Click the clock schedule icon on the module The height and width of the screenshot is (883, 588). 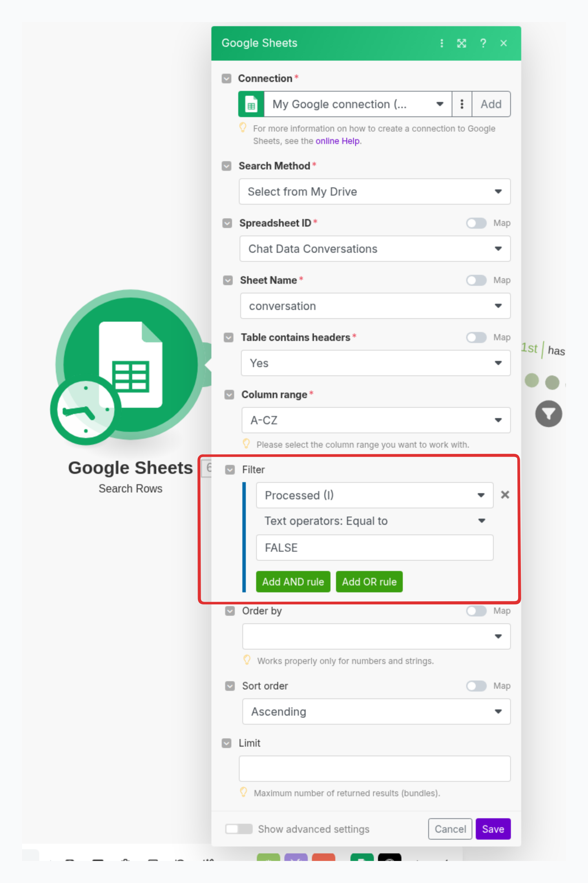point(85,409)
